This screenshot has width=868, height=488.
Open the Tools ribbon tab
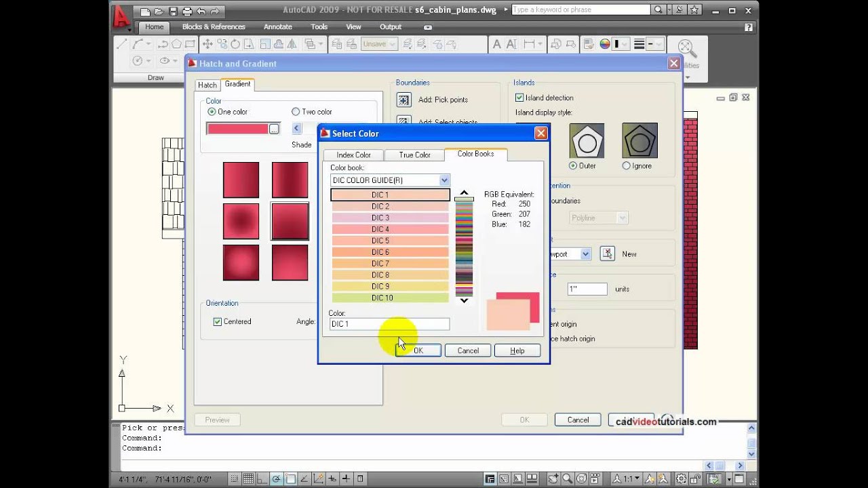(x=319, y=27)
